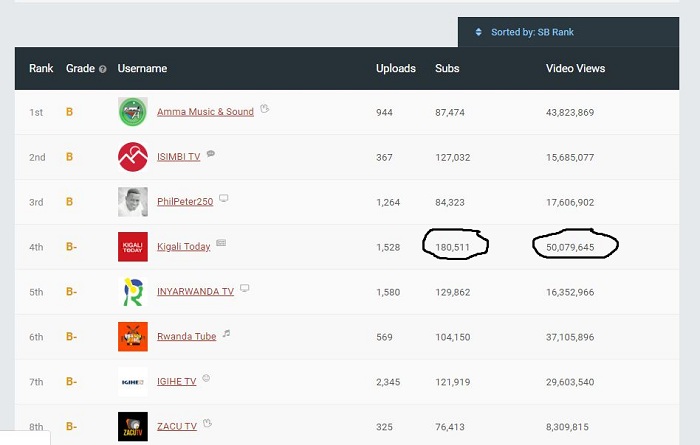Click the 1st rank cell
This screenshot has width=700, height=445.
36,112
